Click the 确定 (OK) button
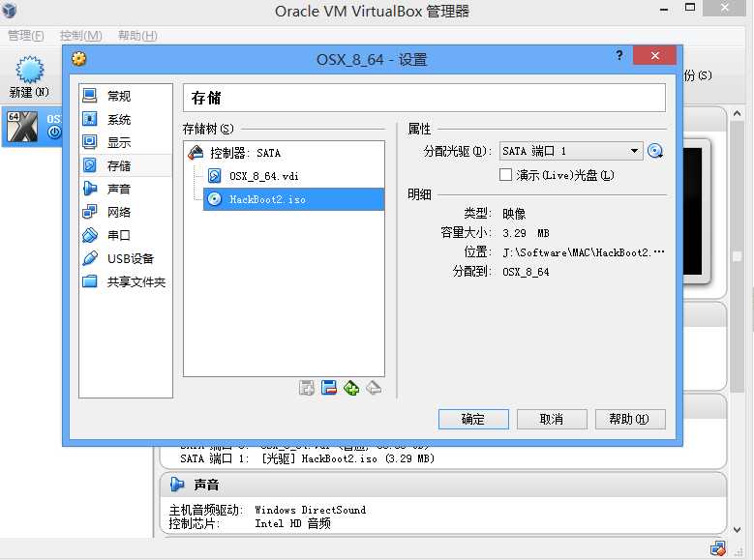Screen dimensions: 754x560 click(473, 419)
